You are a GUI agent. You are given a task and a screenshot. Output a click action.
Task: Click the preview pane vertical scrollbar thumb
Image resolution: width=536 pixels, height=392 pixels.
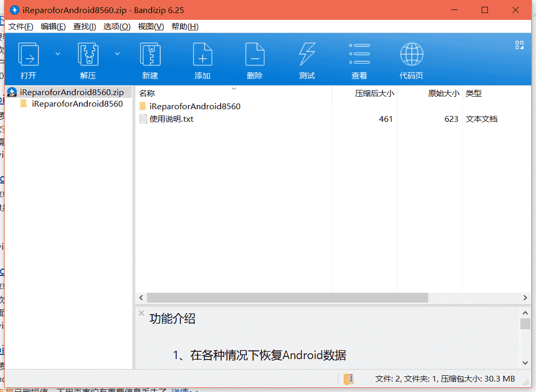[x=526, y=324]
